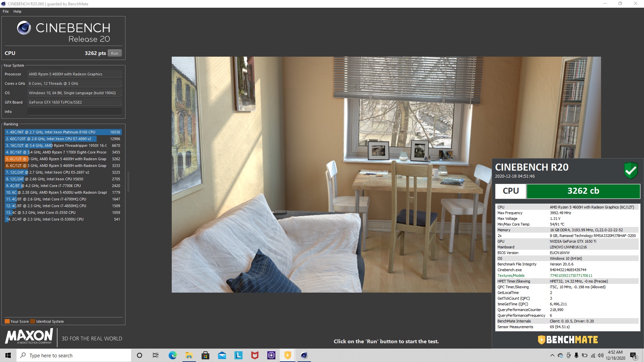Open File Explorer from taskbar
Screen dimensions: 644x362
pos(189,355)
